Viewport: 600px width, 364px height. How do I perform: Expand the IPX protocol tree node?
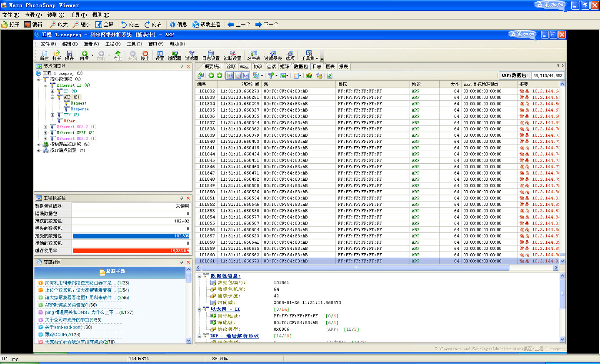52,115
